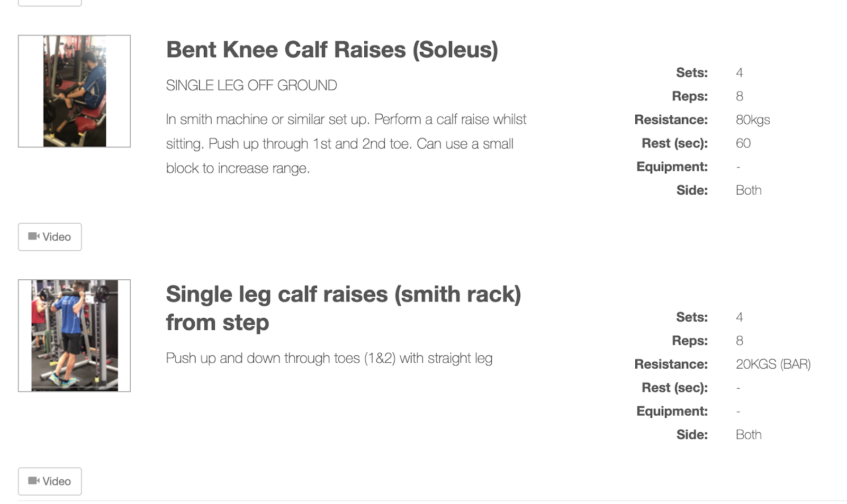Open the Video button under Single leg calf raises
The width and height of the screenshot is (847, 504).
coord(50,481)
